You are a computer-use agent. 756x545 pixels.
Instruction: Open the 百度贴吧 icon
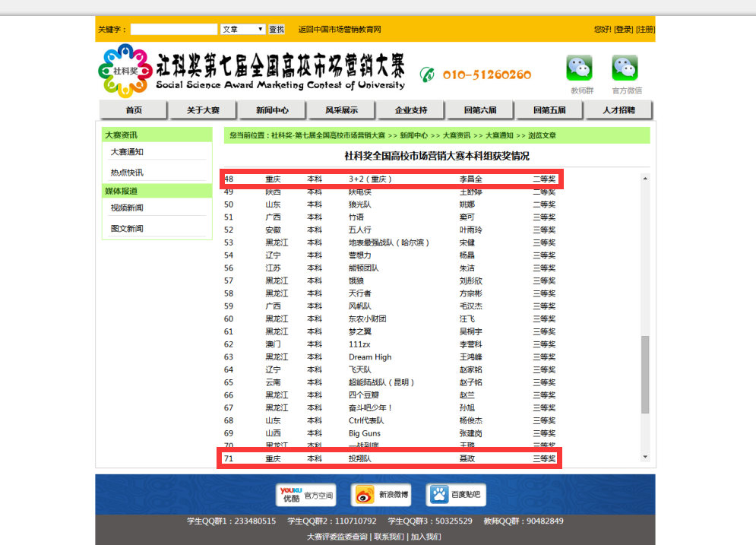pyautogui.click(x=456, y=495)
